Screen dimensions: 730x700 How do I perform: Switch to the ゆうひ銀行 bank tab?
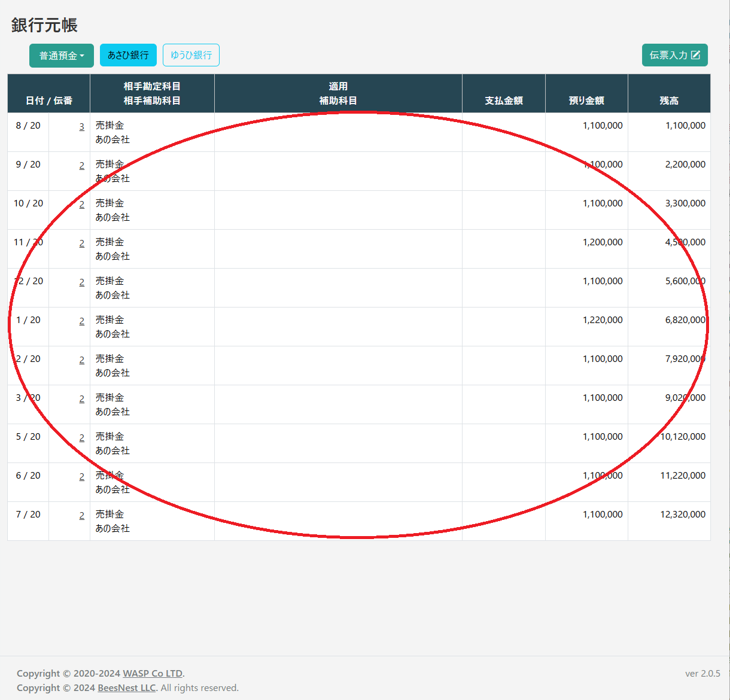[x=191, y=55]
